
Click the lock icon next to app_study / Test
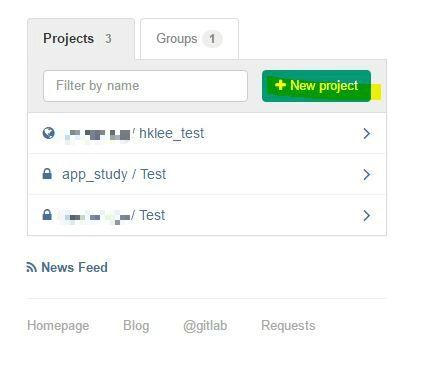pos(47,174)
